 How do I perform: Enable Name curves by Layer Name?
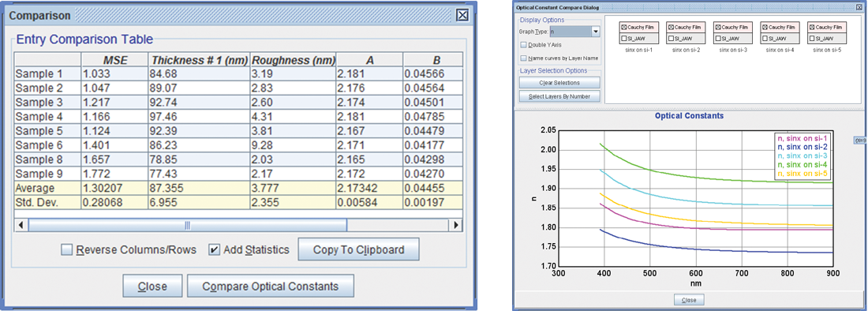pyautogui.click(x=523, y=58)
